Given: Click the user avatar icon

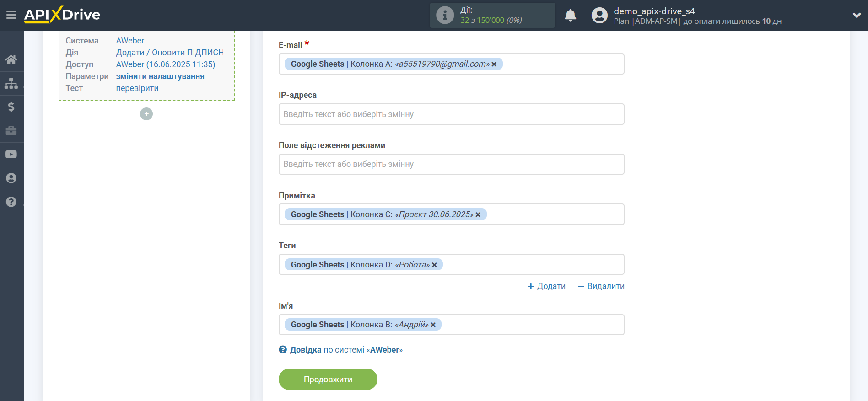Looking at the screenshot, I should pos(599,16).
